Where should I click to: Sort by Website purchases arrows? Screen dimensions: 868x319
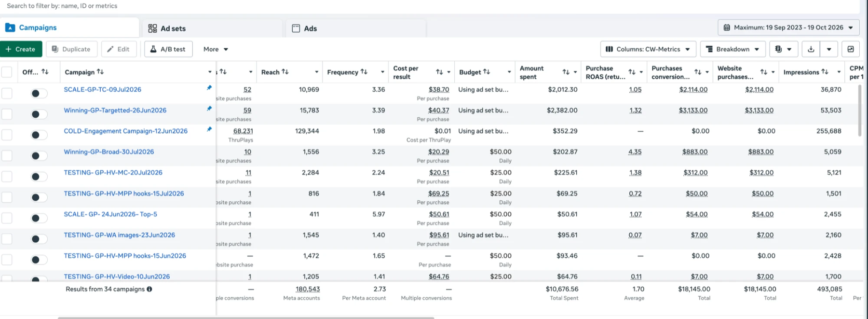click(764, 72)
